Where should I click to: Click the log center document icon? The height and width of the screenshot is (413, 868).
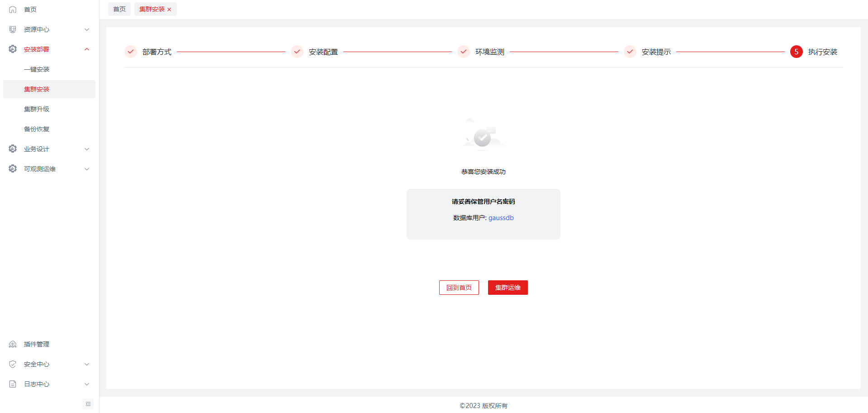coord(13,384)
